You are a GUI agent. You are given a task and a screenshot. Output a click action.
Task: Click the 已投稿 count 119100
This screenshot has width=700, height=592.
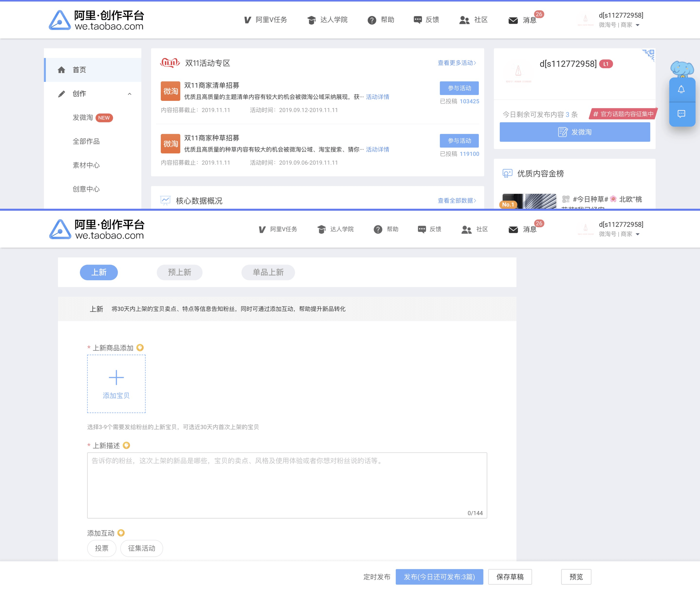470,154
